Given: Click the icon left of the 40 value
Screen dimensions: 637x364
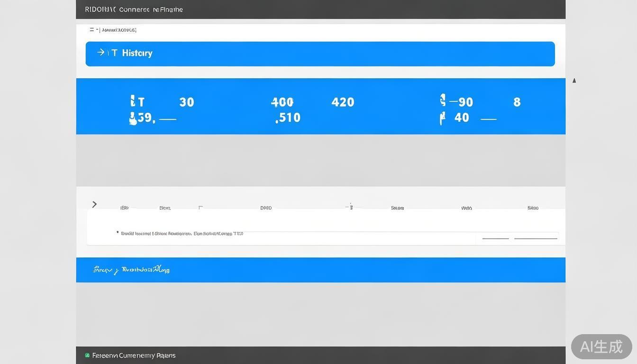Looking at the screenshot, I should tap(442, 118).
